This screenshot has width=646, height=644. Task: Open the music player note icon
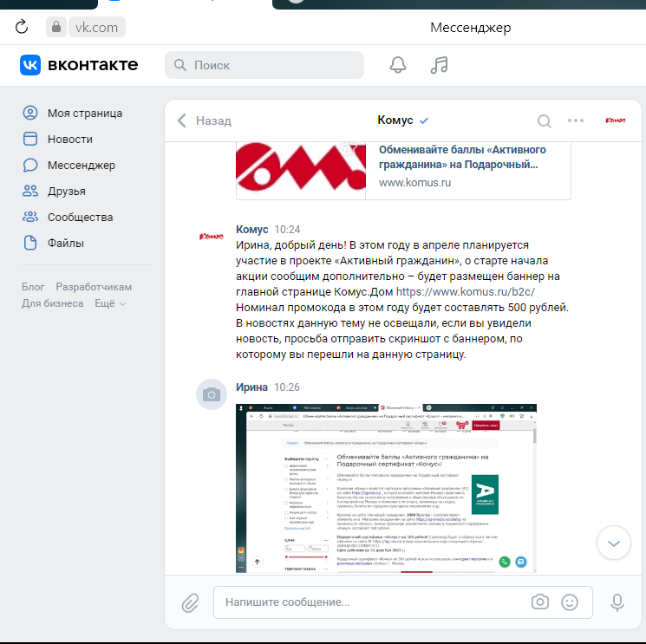tap(439, 65)
